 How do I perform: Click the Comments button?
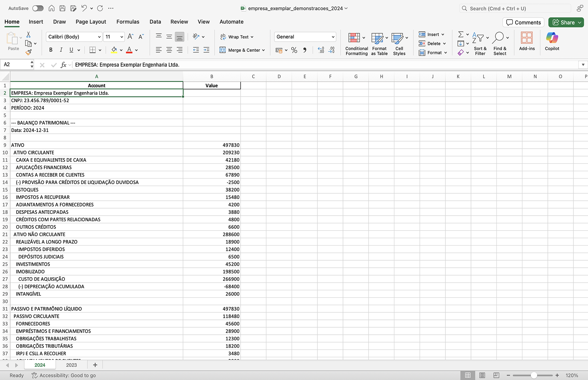click(x=523, y=22)
